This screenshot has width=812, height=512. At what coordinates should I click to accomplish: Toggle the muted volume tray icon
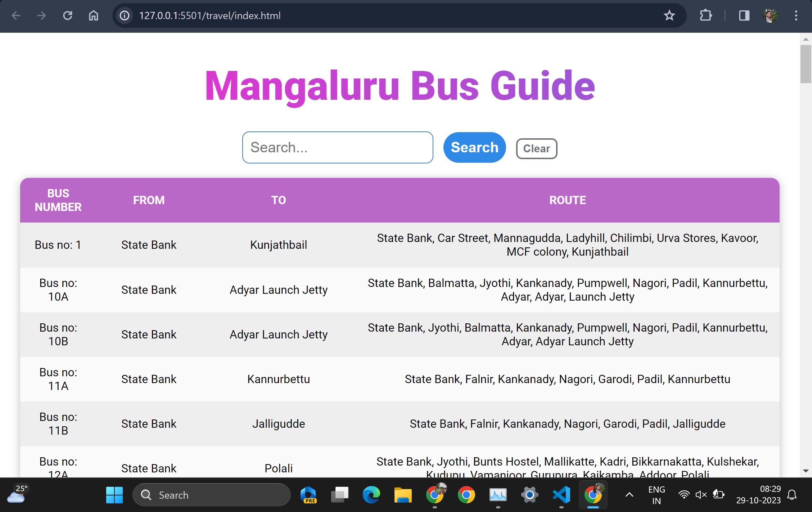(x=701, y=495)
